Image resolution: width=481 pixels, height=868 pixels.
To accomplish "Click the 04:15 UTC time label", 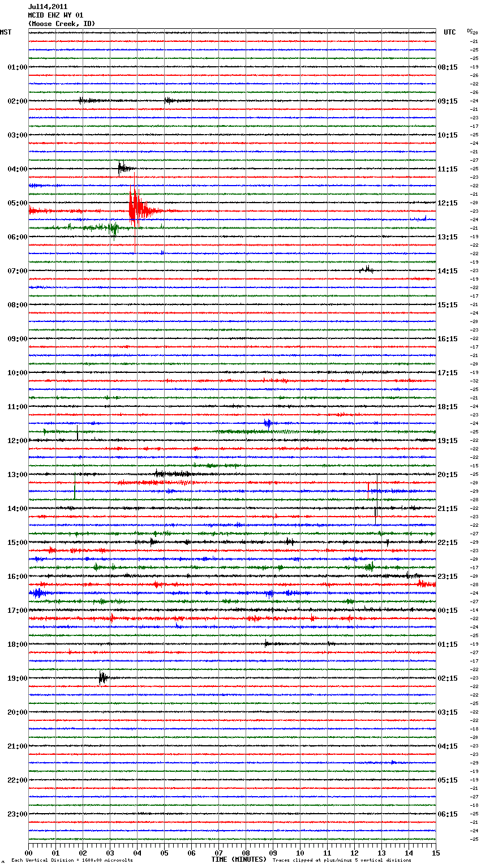I will click(x=448, y=746).
